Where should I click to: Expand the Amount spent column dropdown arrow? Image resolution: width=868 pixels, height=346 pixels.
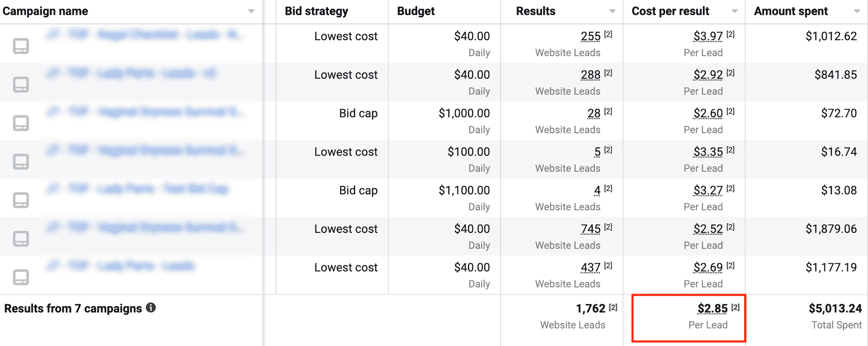coord(857,11)
